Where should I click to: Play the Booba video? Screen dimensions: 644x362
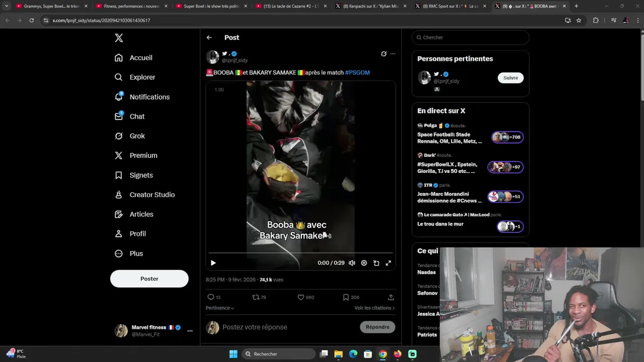click(x=213, y=263)
